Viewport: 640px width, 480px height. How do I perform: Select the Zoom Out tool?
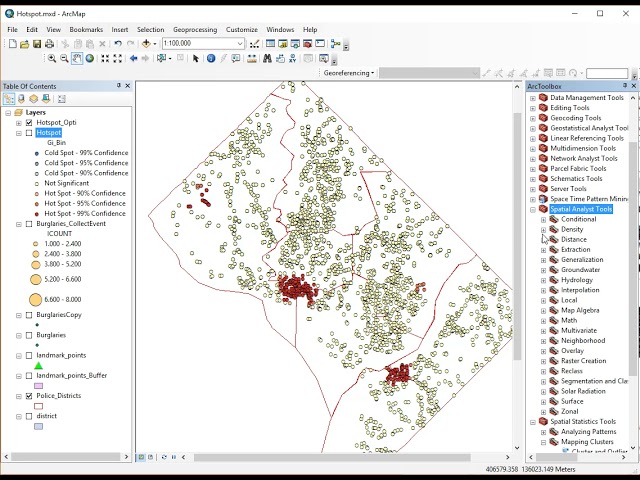[64, 58]
